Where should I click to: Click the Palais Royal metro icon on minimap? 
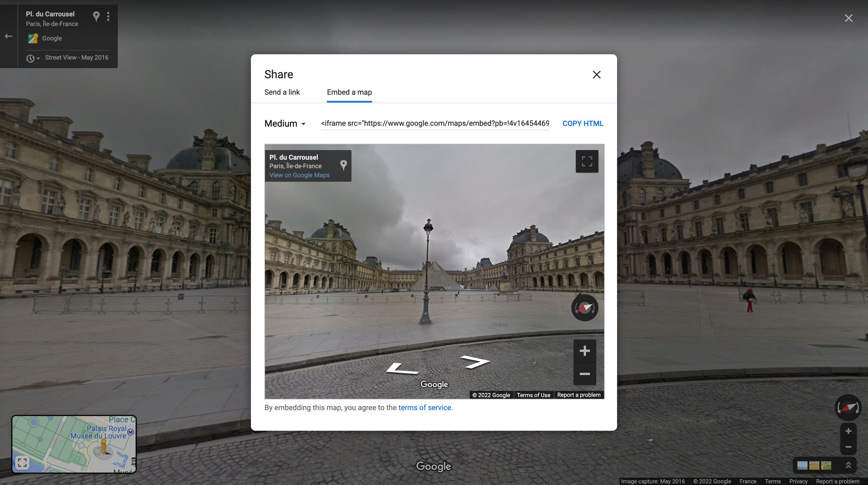point(131,432)
